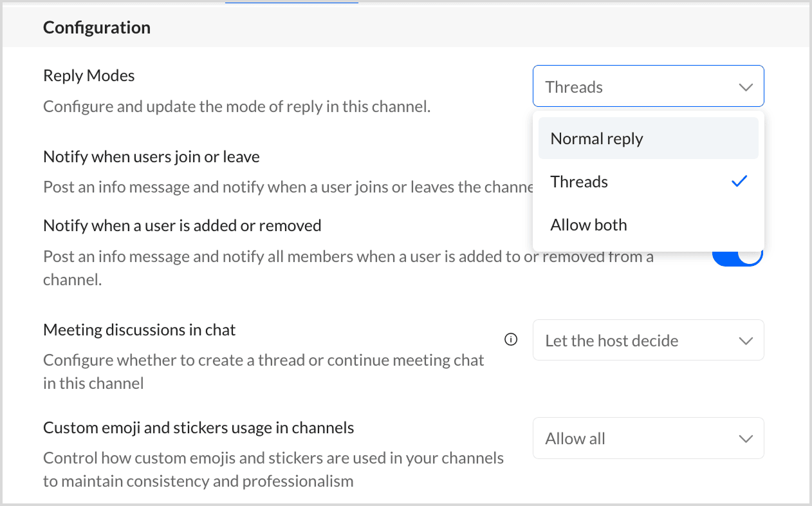The image size is (812, 506).
Task: Click 'Notify when a user is added or removed' title
Action: point(182,225)
